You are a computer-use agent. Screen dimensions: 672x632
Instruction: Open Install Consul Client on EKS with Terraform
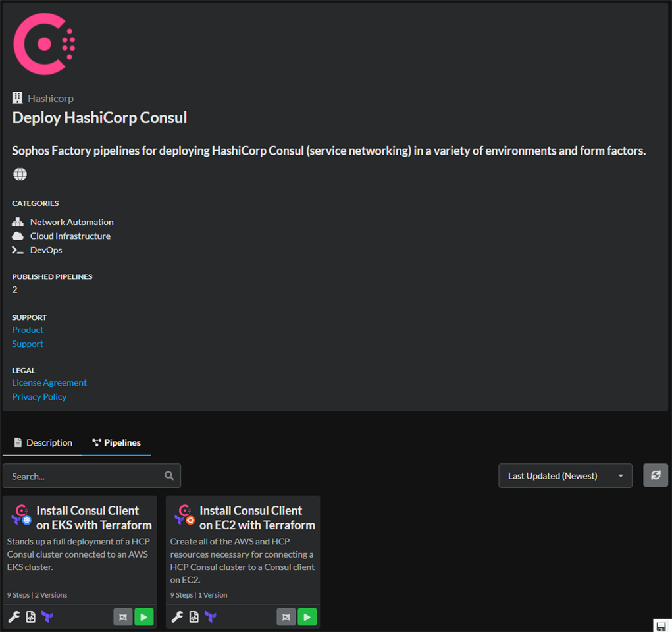[x=94, y=517]
